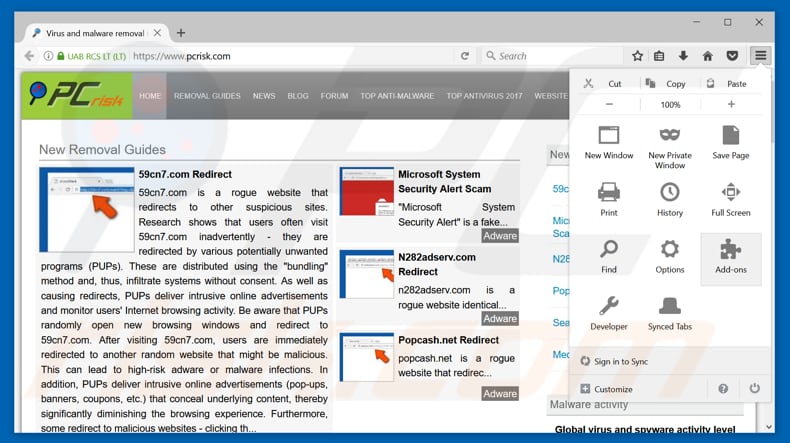Click the N282adserv.com thumbnail
This screenshot has height=443, width=790.
[x=367, y=274]
